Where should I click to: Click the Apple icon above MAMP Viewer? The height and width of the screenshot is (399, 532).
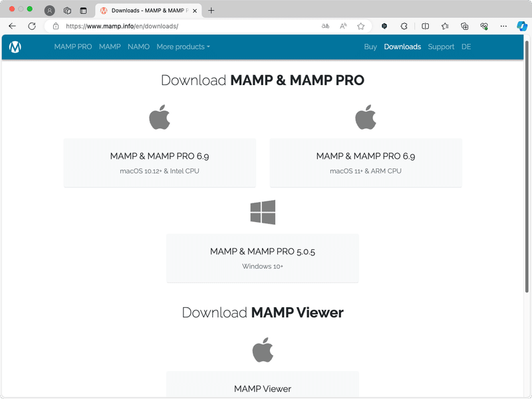pos(263,350)
